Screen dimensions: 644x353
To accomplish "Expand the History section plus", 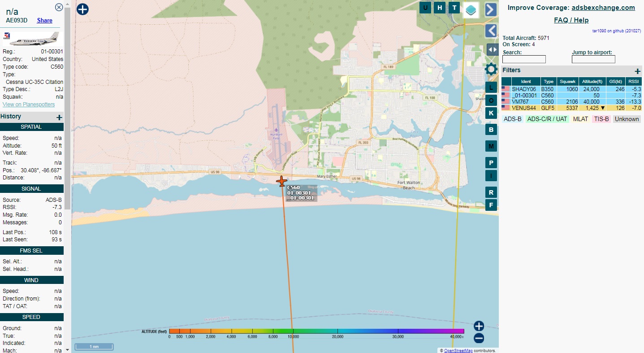I will tap(59, 117).
